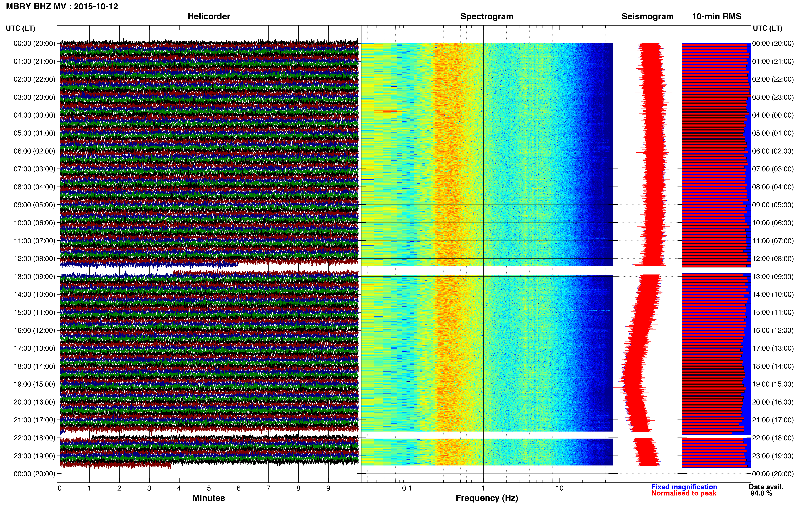Click Helicorder time label '05:00 (01:00)'
Viewport: 812px width, 508px height.
(x=34, y=133)
